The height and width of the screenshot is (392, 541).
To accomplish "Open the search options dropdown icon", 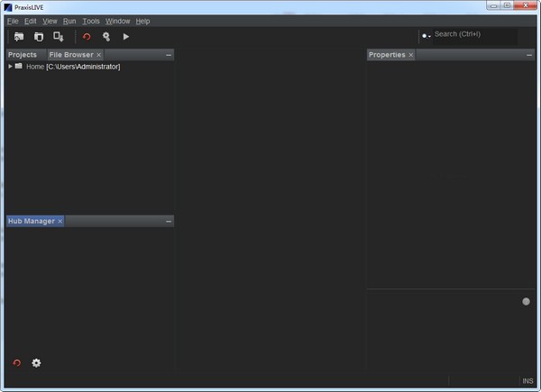I will pyautogui.click(x=426, y=36).
